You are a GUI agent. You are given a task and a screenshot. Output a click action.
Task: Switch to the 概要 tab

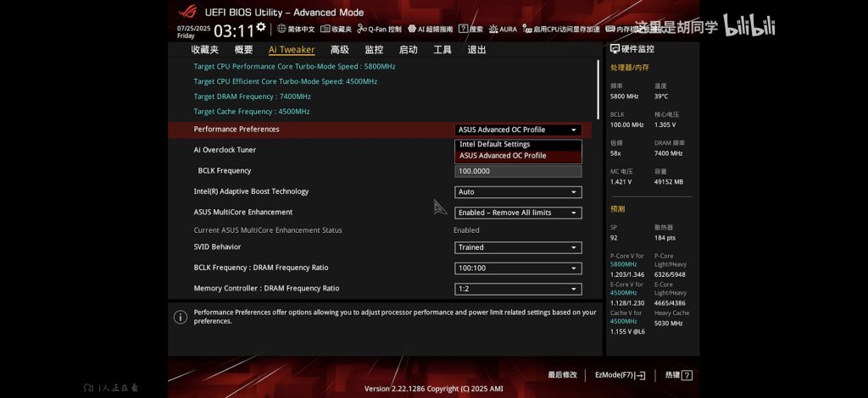(x=243, y=50)
